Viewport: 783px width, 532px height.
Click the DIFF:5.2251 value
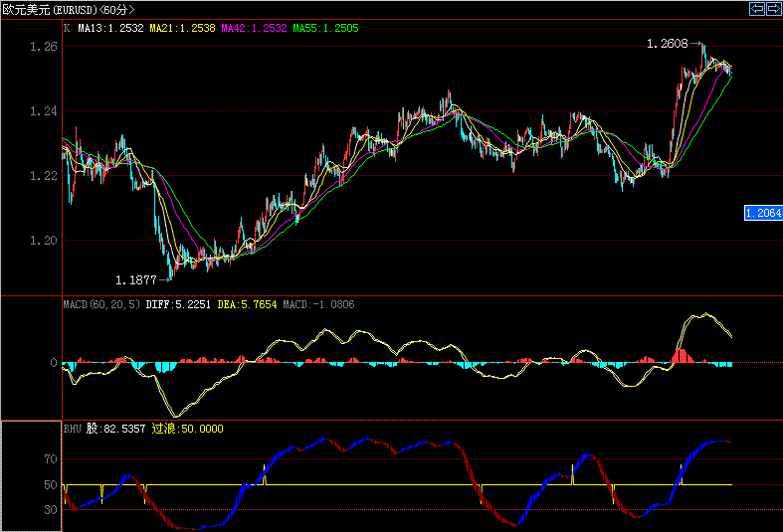pos(178,304)
